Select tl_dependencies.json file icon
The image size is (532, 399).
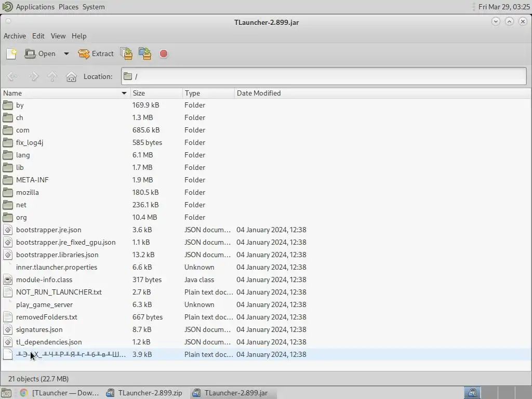coord(8,342)
